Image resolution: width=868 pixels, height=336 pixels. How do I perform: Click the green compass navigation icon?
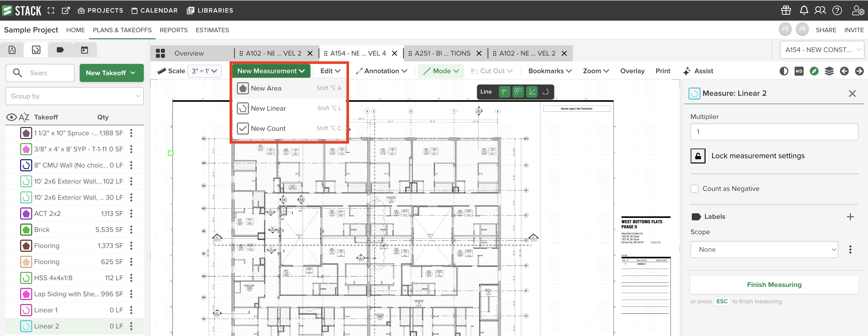point(814,71)
